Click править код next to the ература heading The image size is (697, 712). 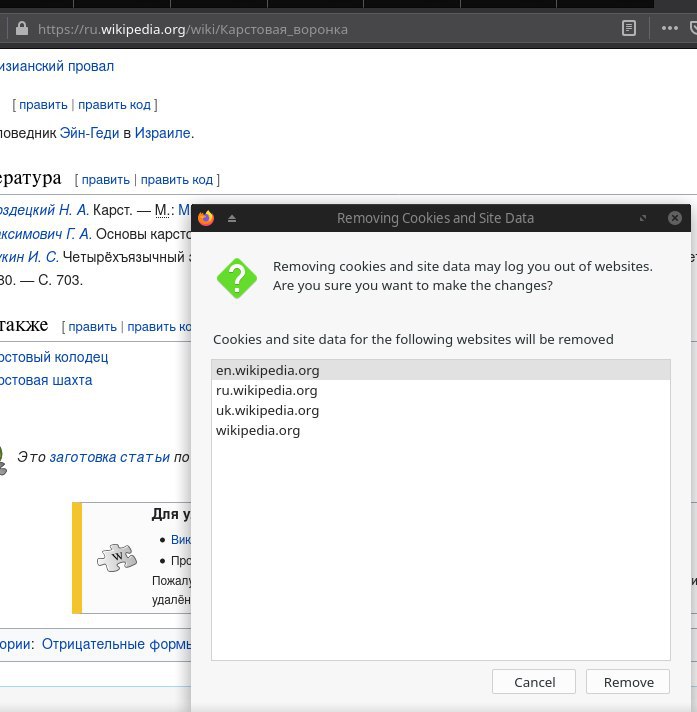[177, 180]
